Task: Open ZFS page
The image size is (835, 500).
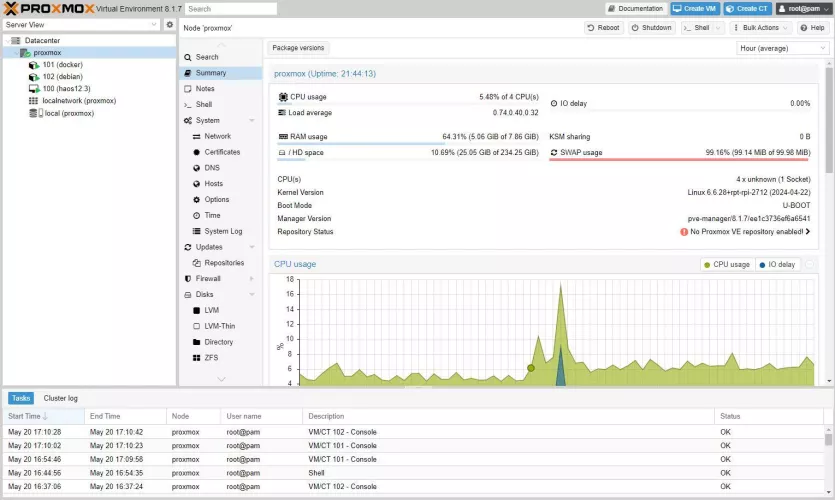Action: (x=211, y=358)
